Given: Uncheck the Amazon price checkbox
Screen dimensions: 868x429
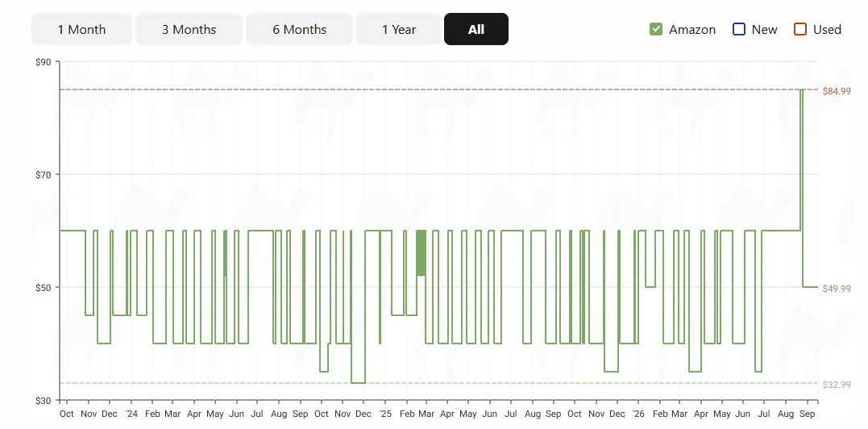Looking at the screenshot, I should [x=656, y=29].
